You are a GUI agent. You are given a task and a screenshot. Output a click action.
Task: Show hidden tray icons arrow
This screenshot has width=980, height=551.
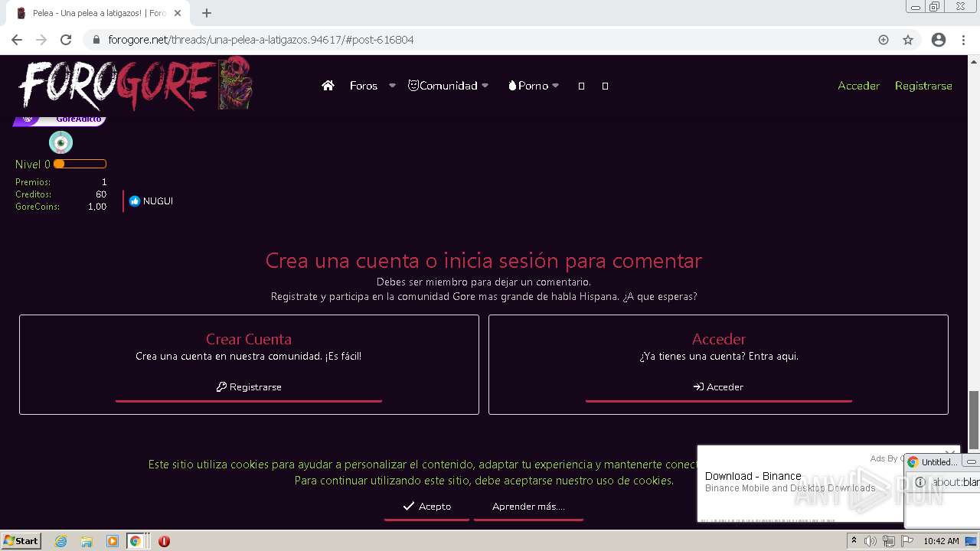pos(854,541)
